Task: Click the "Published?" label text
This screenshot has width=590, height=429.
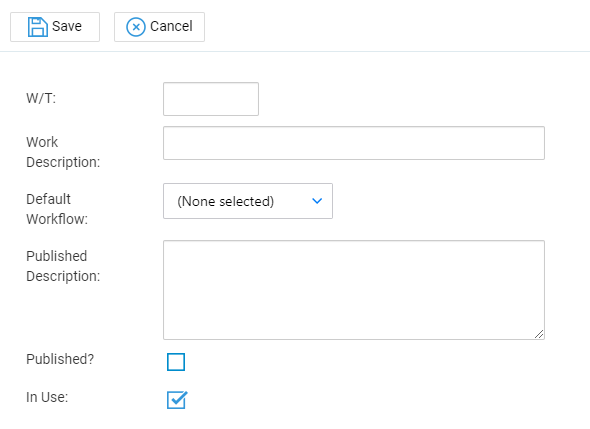Action: coord(60,359)
